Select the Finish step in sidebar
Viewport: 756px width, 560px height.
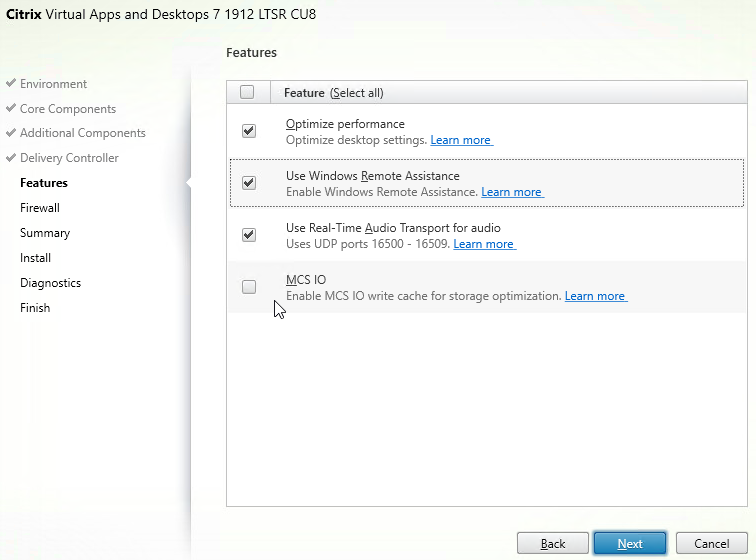pos(35,308)
